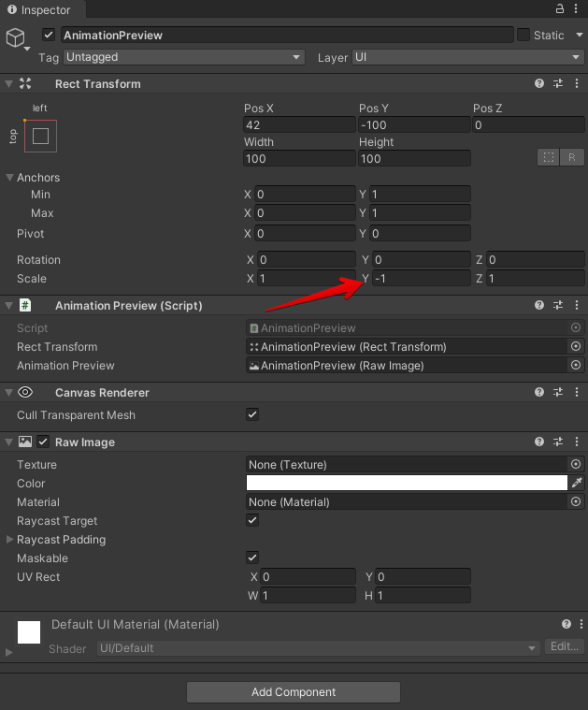Toggle Rect Transform blueprint mode button
The width and height of the screenshot is (588, 710).
(549, 157)
